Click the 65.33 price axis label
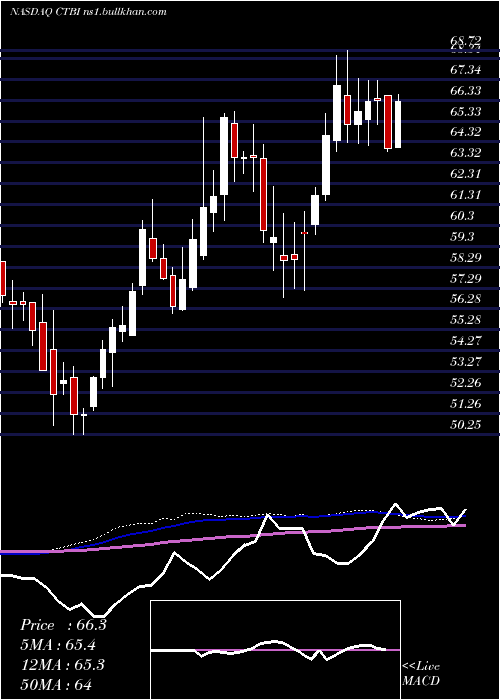This screenshot has width=500, height=700. [x=466, y=111]
